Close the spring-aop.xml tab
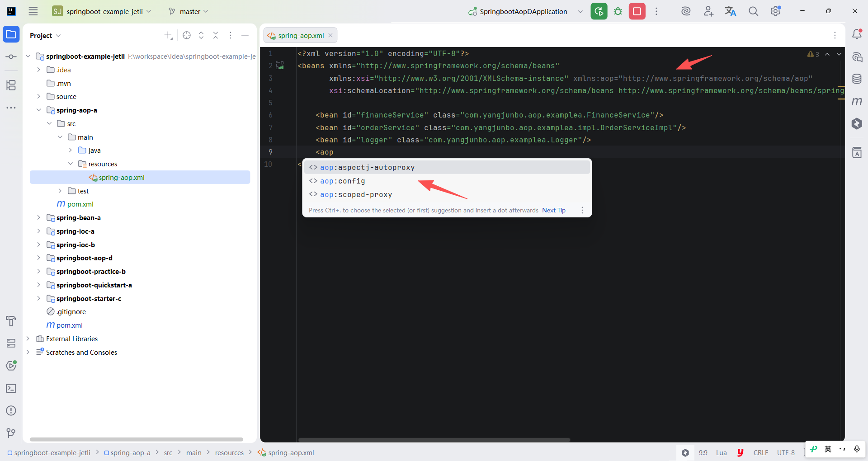The height and width of the screenshot is (461, 868). [x=330, y=35]
